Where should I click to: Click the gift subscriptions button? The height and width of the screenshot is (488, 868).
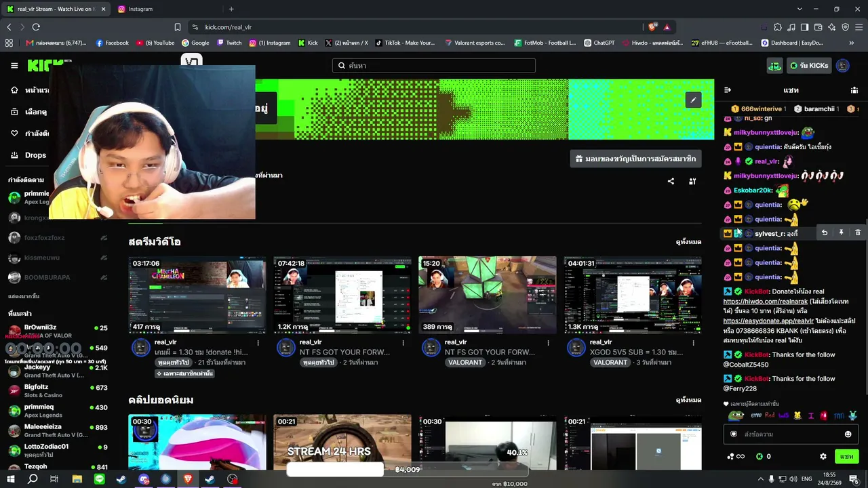point(635,159)
